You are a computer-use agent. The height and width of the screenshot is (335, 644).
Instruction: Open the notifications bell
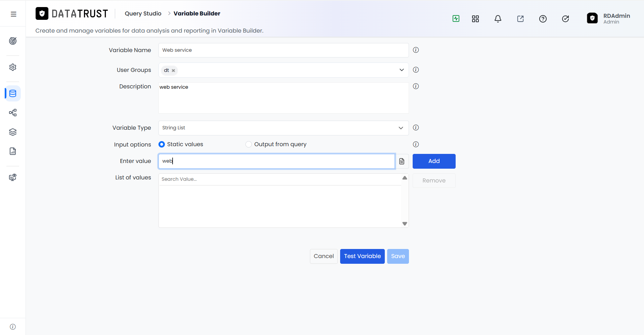[x=498, y=19]
